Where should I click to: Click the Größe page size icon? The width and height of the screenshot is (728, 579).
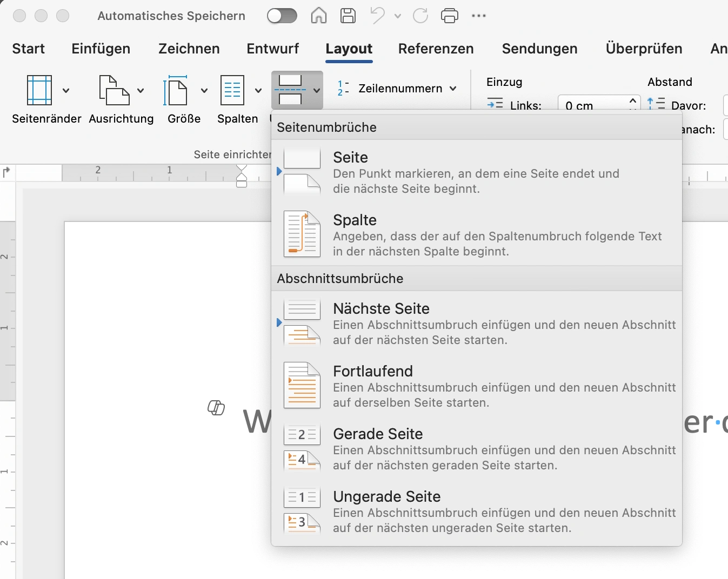(175, 90)
